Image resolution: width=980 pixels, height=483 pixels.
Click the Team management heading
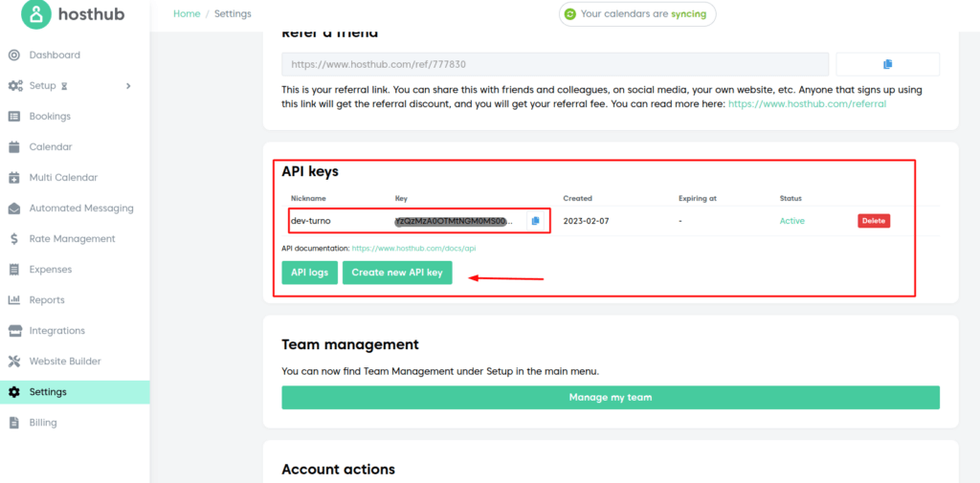click(x=350, y=344)
